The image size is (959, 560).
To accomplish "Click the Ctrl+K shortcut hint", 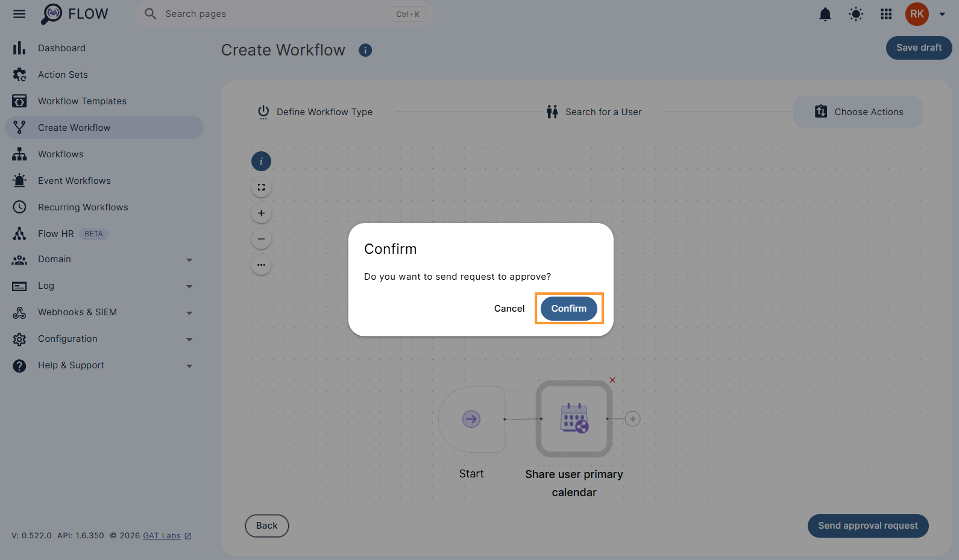I will [408, 14].
